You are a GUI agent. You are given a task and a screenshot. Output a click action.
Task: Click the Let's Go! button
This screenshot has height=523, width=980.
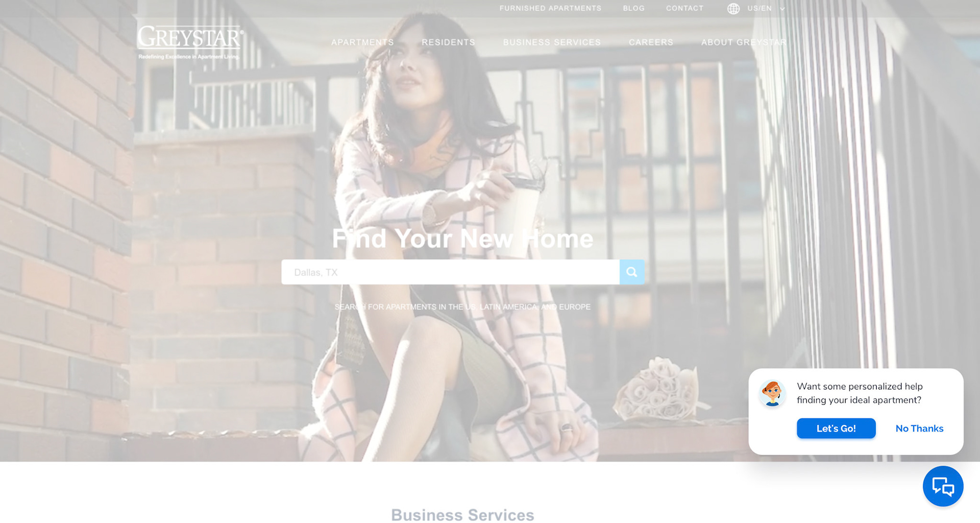tap(836, 429)
